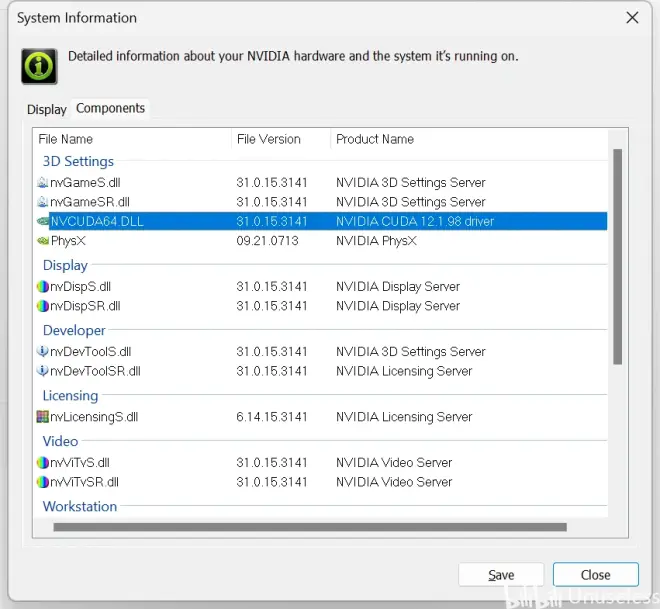
Task: Select the NVCUDA64.DLL file name
Action: tap(97, 221)
